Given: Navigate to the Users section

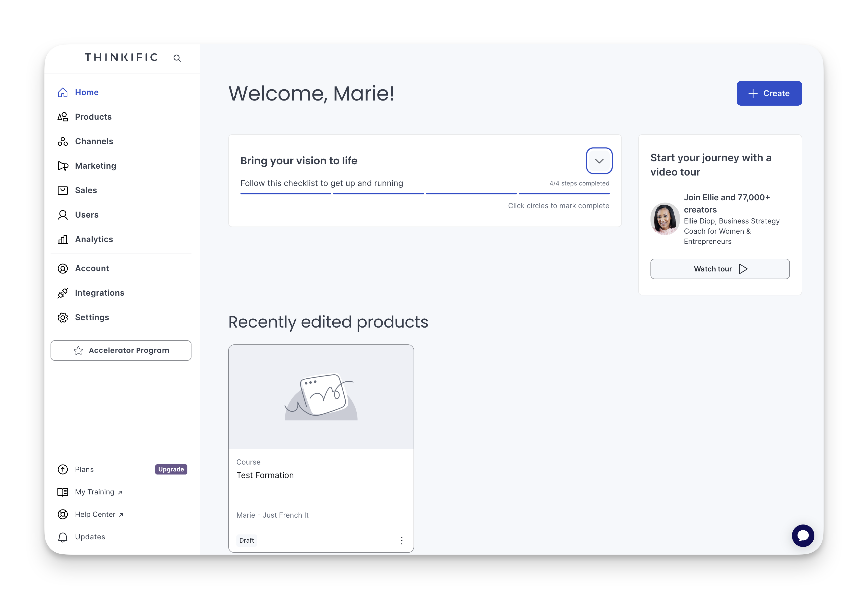Looking at the screenshot, I should coord(86,215).
